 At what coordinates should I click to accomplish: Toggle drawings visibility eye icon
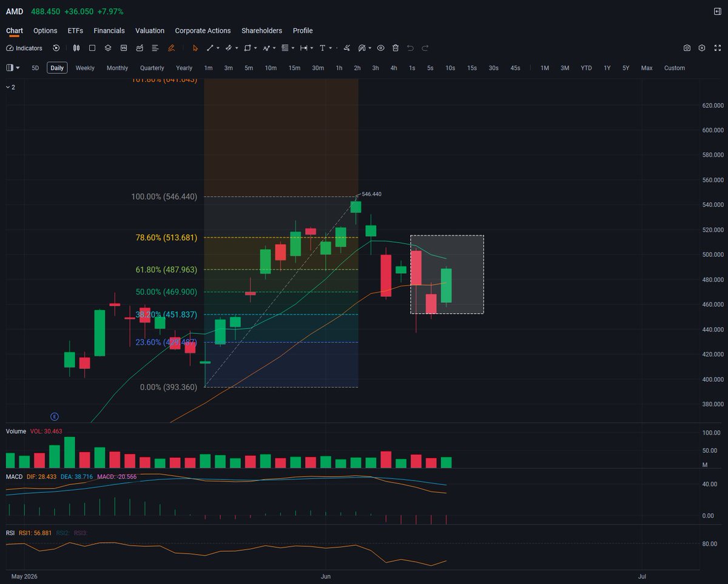(380, 48)
